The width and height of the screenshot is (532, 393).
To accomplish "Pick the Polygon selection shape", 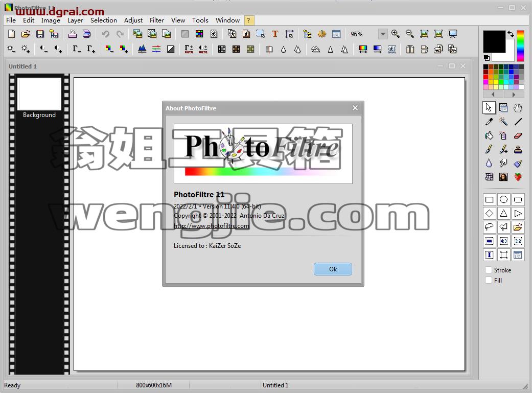I will pos(503,227).
